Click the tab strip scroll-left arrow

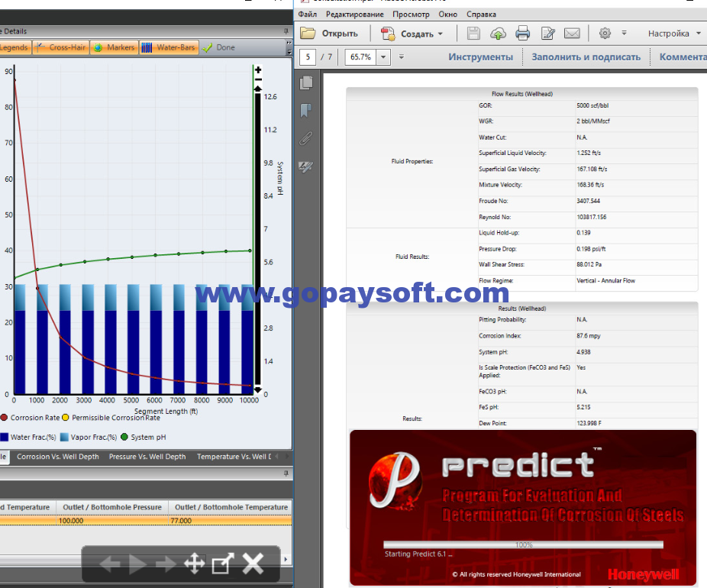tap(277, 457)
